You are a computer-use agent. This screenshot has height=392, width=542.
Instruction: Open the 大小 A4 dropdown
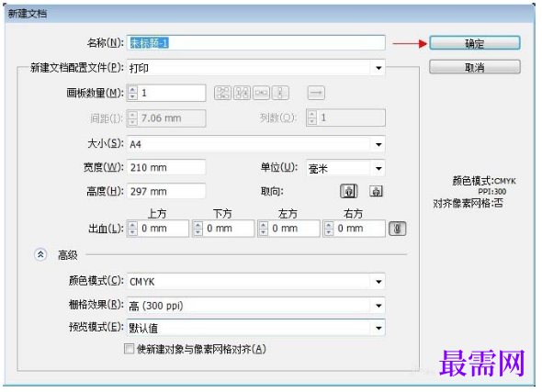pos(378,144)
